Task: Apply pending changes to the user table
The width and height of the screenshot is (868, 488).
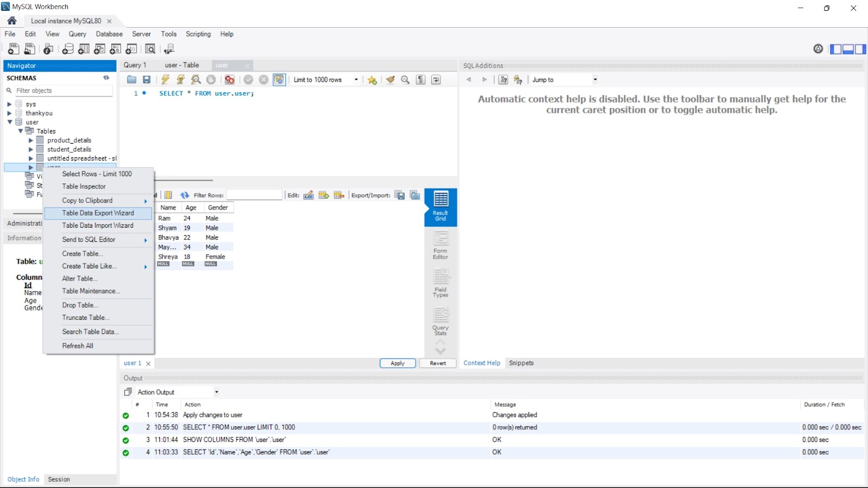Action: 398,363
